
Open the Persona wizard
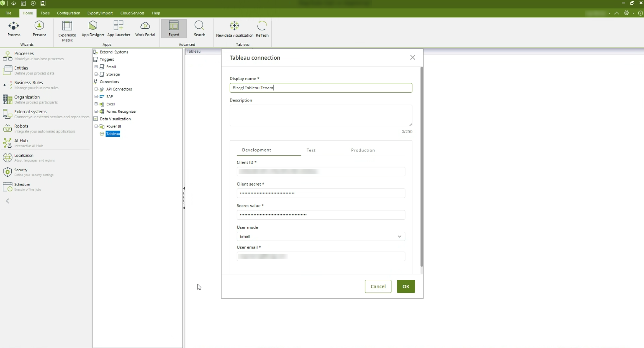click(x=39, y=29)
